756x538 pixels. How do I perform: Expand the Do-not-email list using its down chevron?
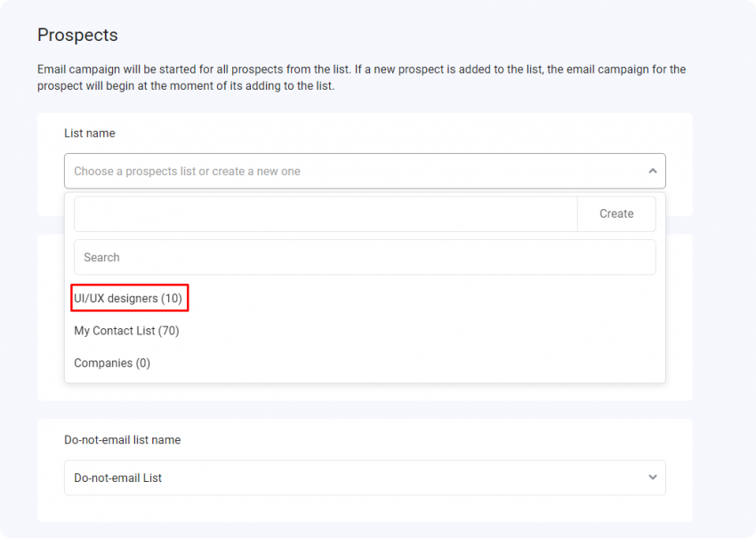click(x=652, y=478)
